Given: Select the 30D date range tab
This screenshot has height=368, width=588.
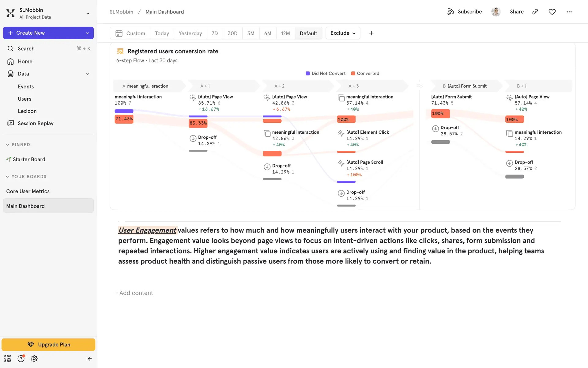Looking at the screenshot, I should coord(232,33).
